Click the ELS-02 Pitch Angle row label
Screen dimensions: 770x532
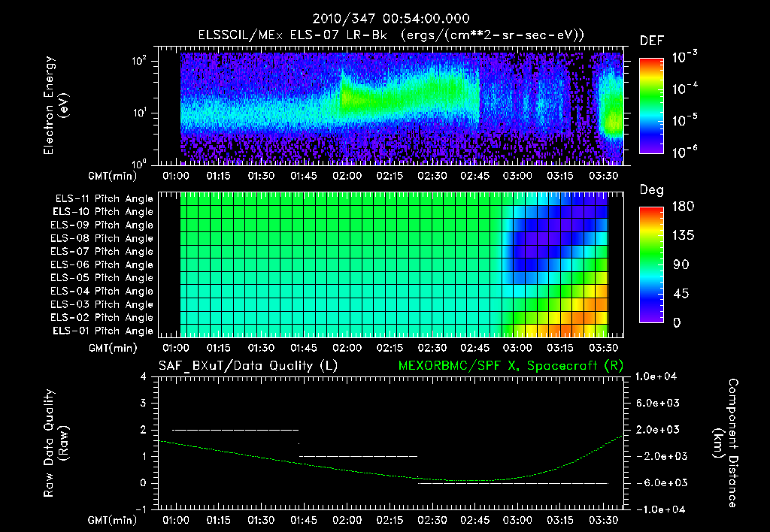coord(102,318)
